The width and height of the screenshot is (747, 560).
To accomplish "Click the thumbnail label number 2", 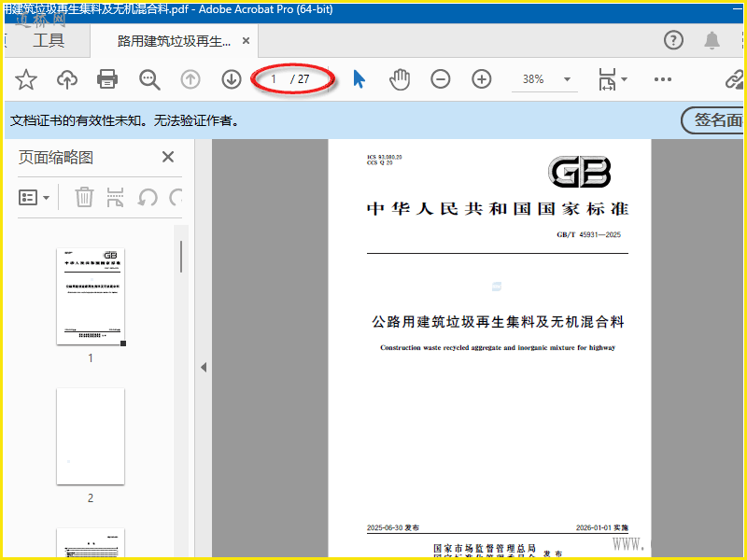I will [x=91, y=498].
